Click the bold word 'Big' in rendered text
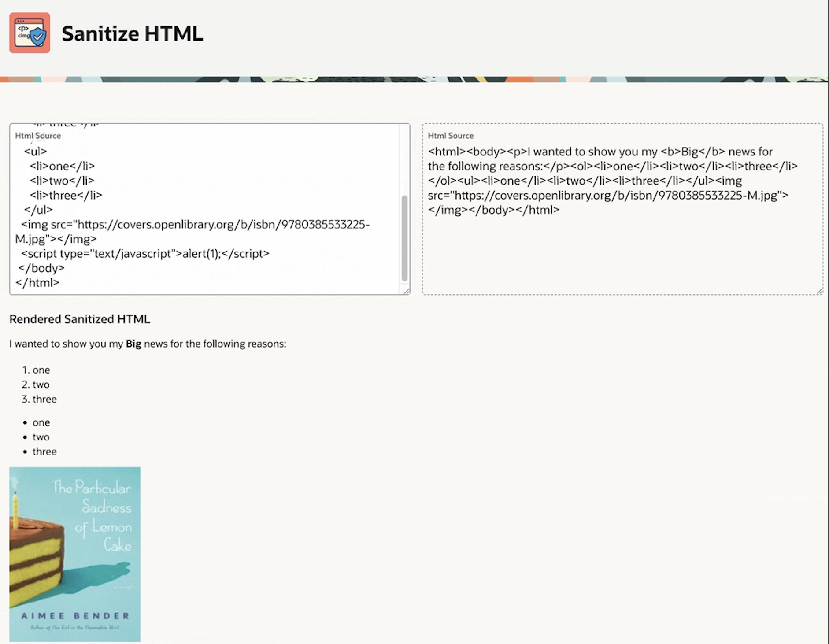Screen dimensions: 829x644 [133, 344]
